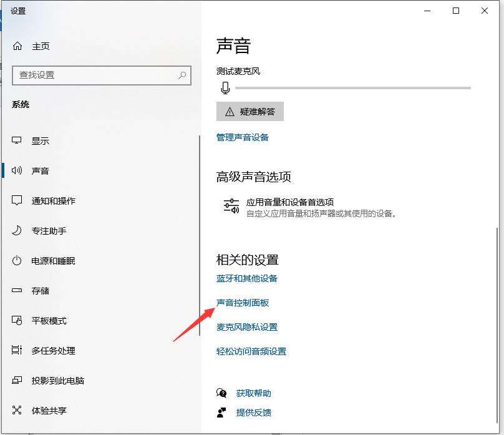504x435 pixels.
Task: Click the 相关的设置 heading
Action: [248, 260]
